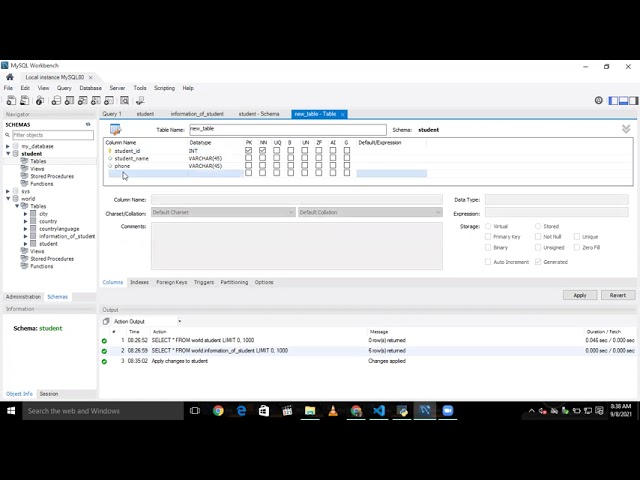The image size is (640, 480).
Task: Create a new SQL tab from toolbar
Action: pyautogui.click(x=11, y=100)
